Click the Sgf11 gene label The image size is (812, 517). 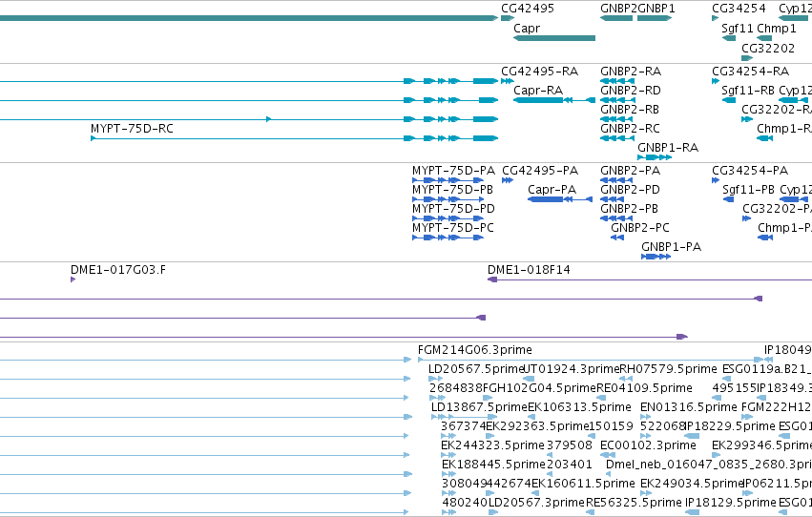pyautogui.click(x=738, y=28)
